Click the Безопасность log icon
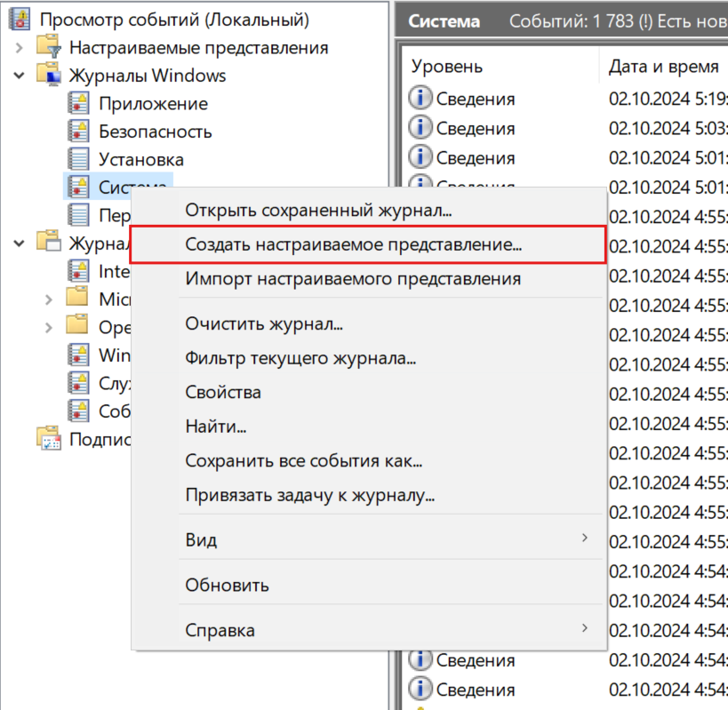728x710 pixels. (79, 132)
